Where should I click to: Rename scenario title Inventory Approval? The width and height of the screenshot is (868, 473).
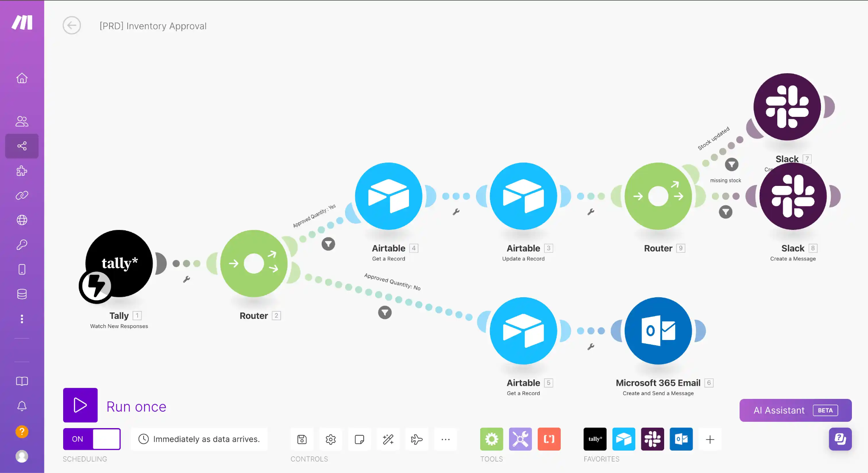point(153,26)
